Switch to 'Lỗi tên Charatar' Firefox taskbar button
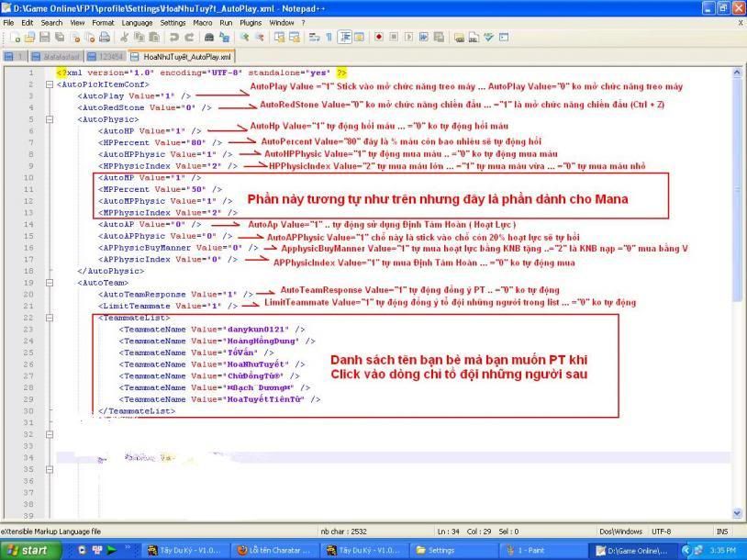 [274, 550]
